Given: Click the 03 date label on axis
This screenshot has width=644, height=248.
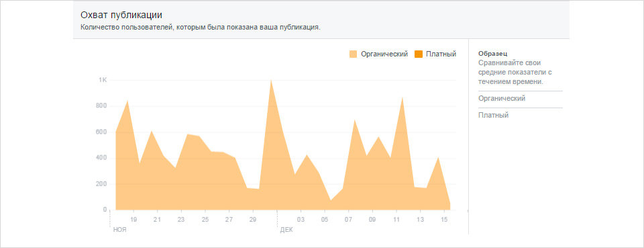Looking at the screenshot, I should pos(301,220).
